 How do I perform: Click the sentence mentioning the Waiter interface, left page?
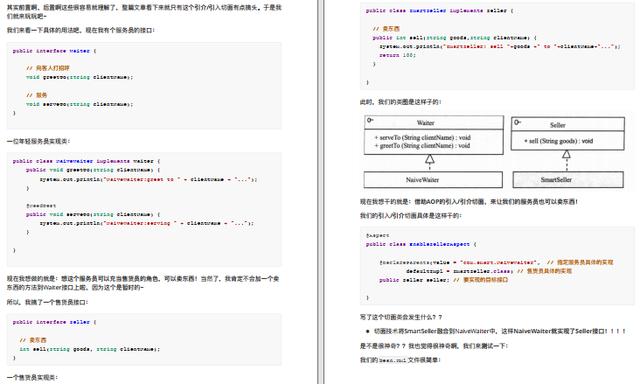143,283
